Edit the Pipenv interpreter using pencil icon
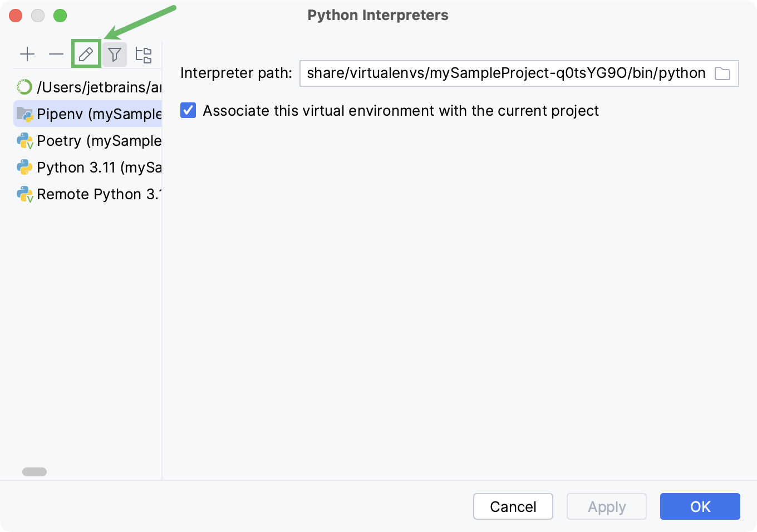This screenshot has width=757, height=532. coord(85,54)
